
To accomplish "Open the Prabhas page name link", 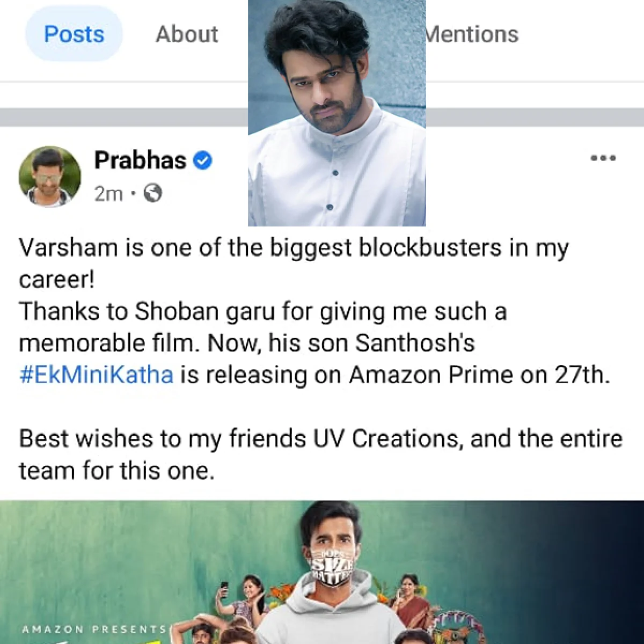I will click(x=140, y=160).
